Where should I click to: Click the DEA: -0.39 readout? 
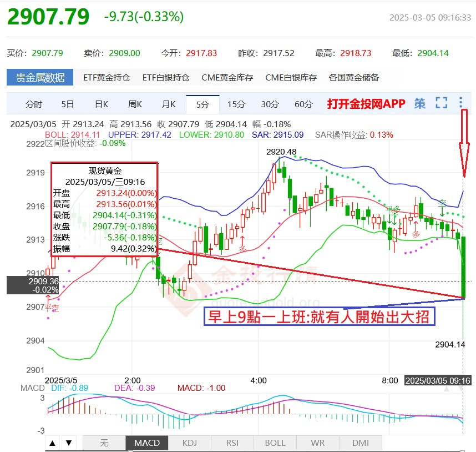click(134, 388)
